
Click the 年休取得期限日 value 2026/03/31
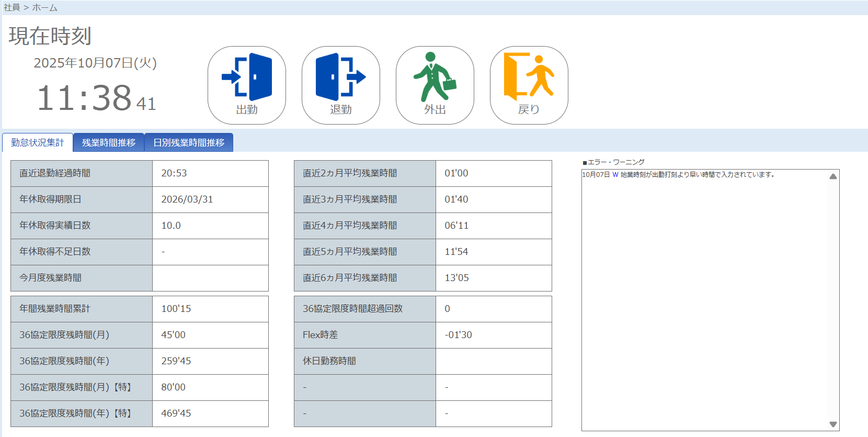(x=187, y=199)
